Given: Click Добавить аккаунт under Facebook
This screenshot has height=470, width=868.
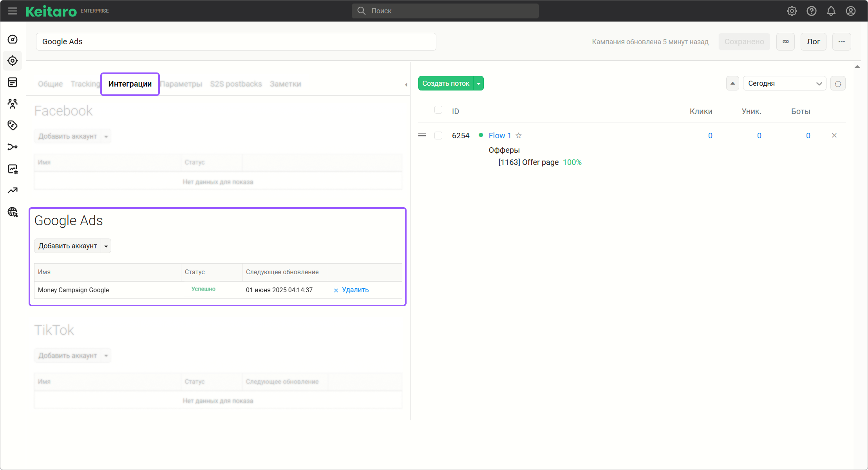Looking at the screenshot, I should click(67, 136).
